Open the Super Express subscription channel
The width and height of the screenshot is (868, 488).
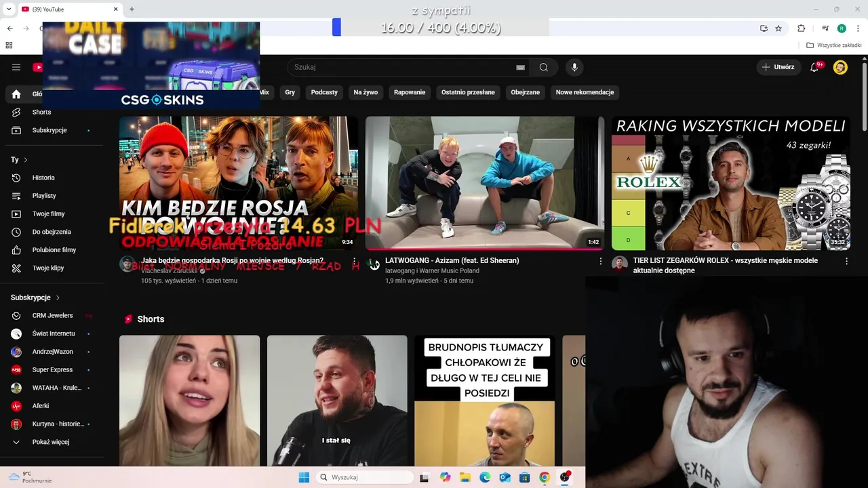pyautogui.click(x=52, y=370)
